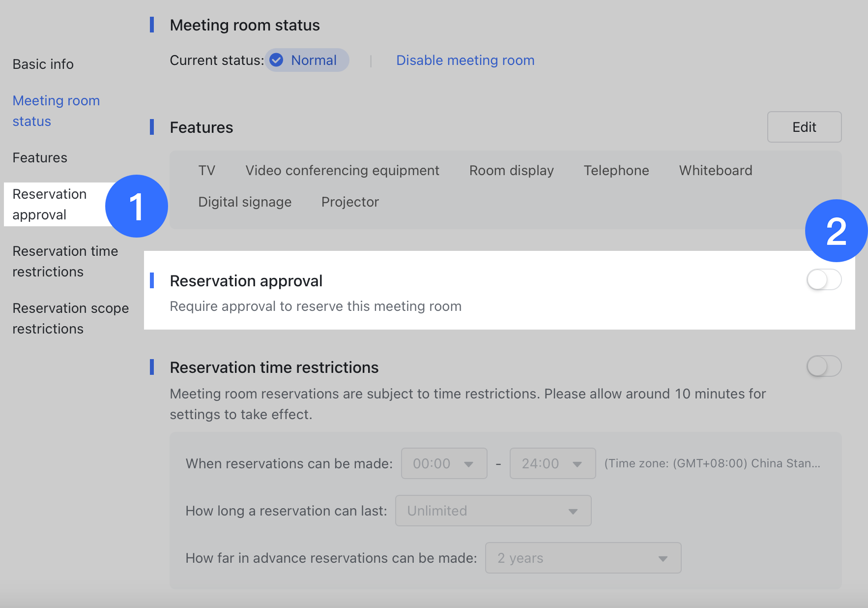Viewport: 868px width, 608px height.
Task: Click the Whiteboard feature
Action: [x=716, y=170]
